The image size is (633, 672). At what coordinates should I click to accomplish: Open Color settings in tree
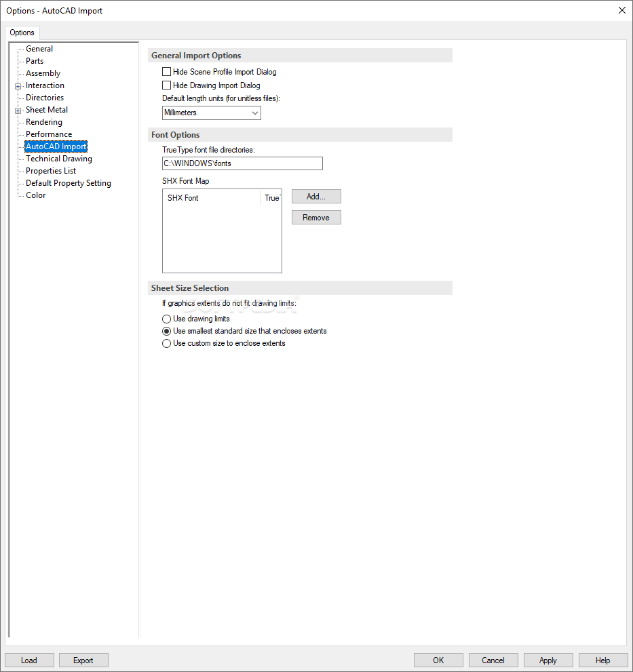35,195
